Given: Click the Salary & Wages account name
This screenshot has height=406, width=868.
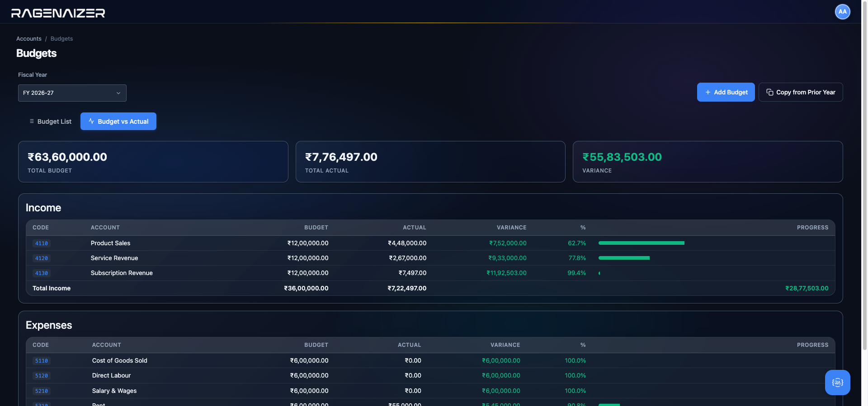Looking at the screenshot, I should [114, 391].
